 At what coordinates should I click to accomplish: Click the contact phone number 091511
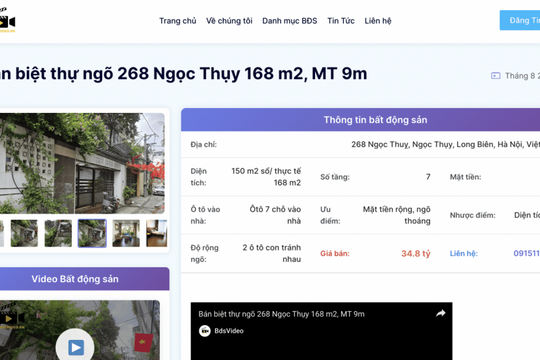527,253
